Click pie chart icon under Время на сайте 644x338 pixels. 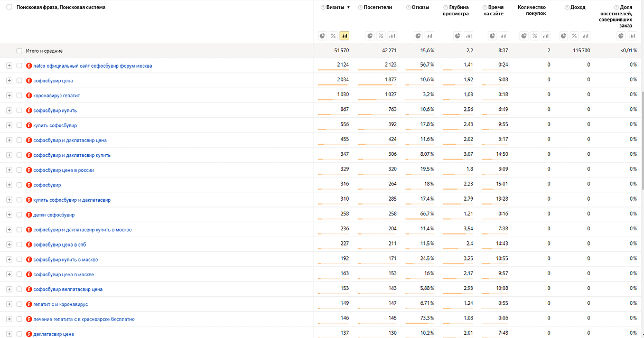(x=492, y=36)
